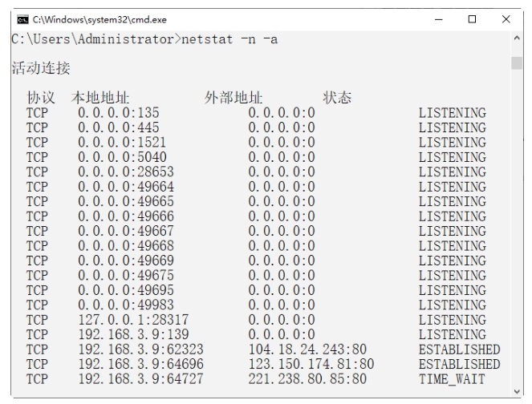The image size is (532, 404).
Task: Click the column header 协议
Action: pyautogui.click(x=41, y=98)
